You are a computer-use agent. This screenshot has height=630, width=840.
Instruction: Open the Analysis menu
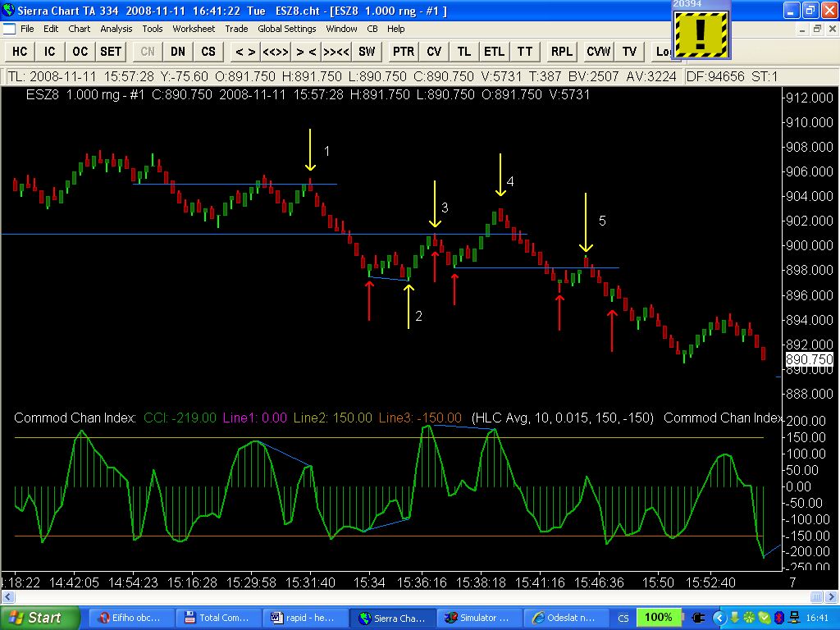(116, 29)
